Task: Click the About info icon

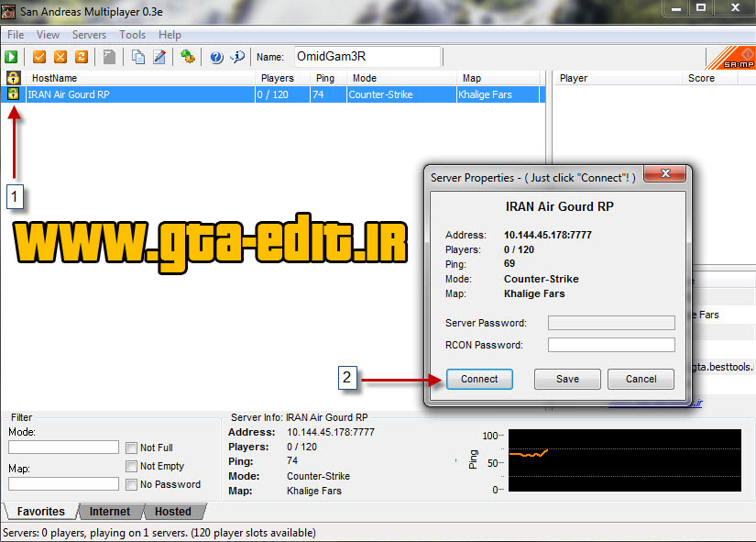Action: [x=237, y=57]
